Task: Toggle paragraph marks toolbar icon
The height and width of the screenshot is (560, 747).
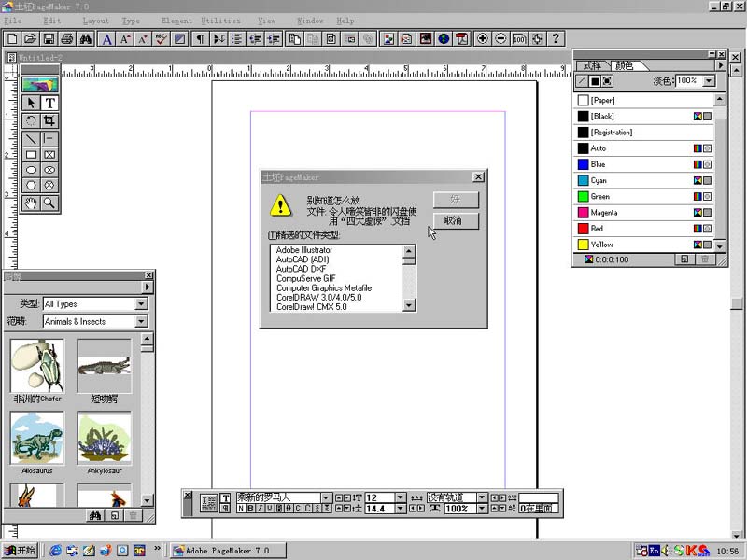Action: coord(201,38)
